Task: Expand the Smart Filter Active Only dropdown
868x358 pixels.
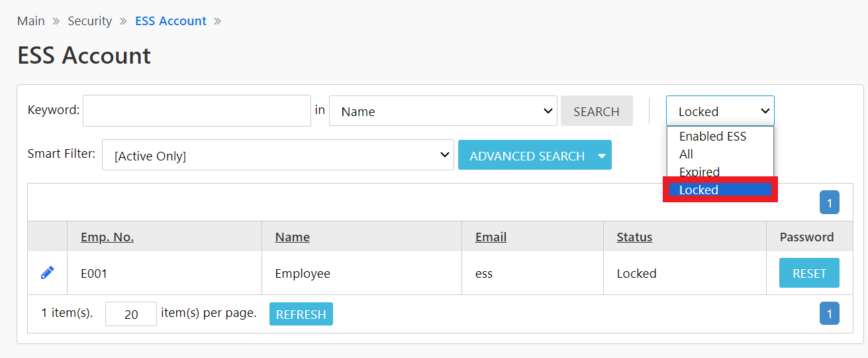Action: [x=278, y=155]
